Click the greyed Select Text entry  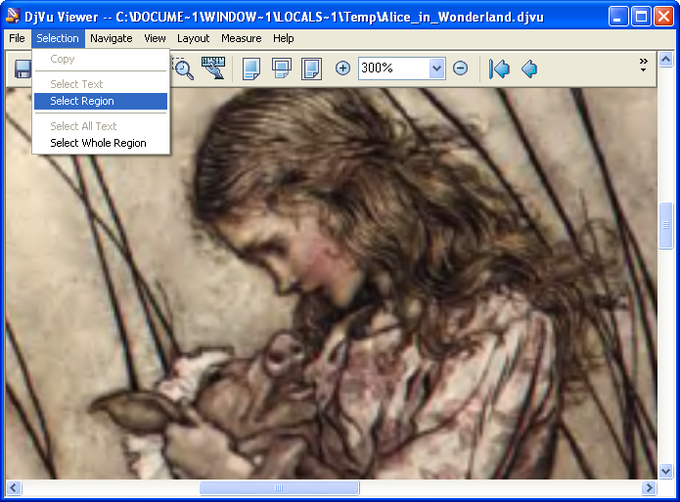click(x=101, y=84)
